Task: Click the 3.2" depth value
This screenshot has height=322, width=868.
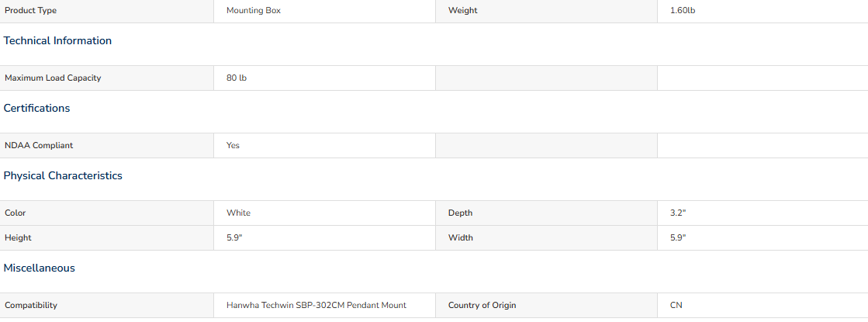Action: (678, 213)
